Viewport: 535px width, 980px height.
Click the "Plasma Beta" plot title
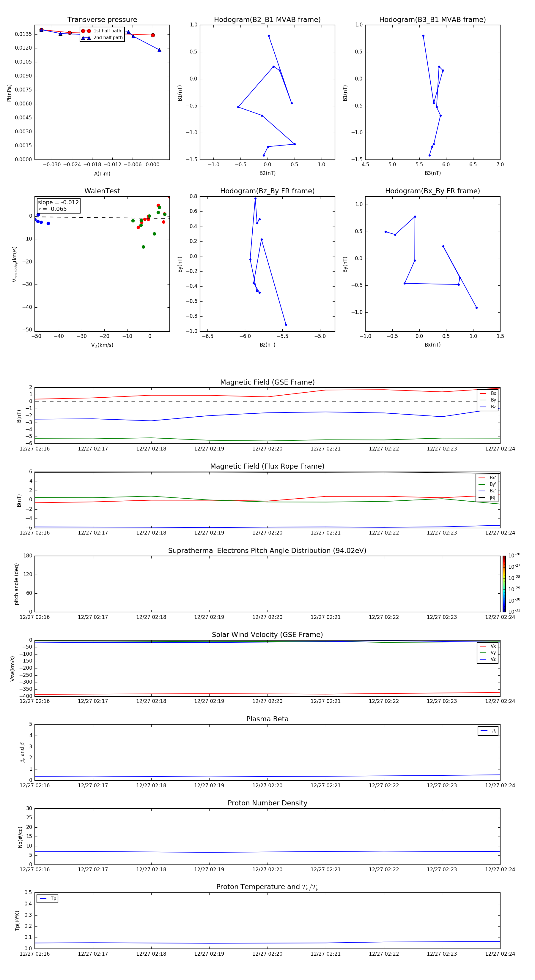click(x=267, y=719)
